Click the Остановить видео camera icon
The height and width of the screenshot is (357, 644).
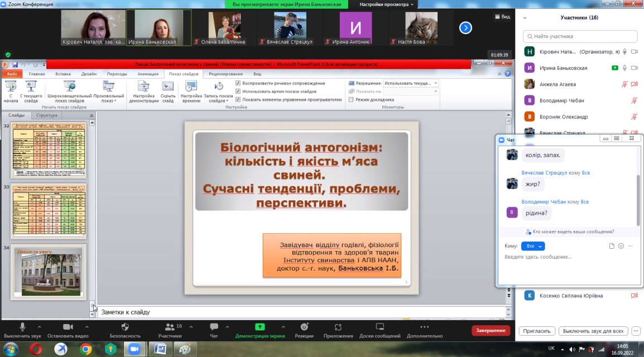coord(68,327)
